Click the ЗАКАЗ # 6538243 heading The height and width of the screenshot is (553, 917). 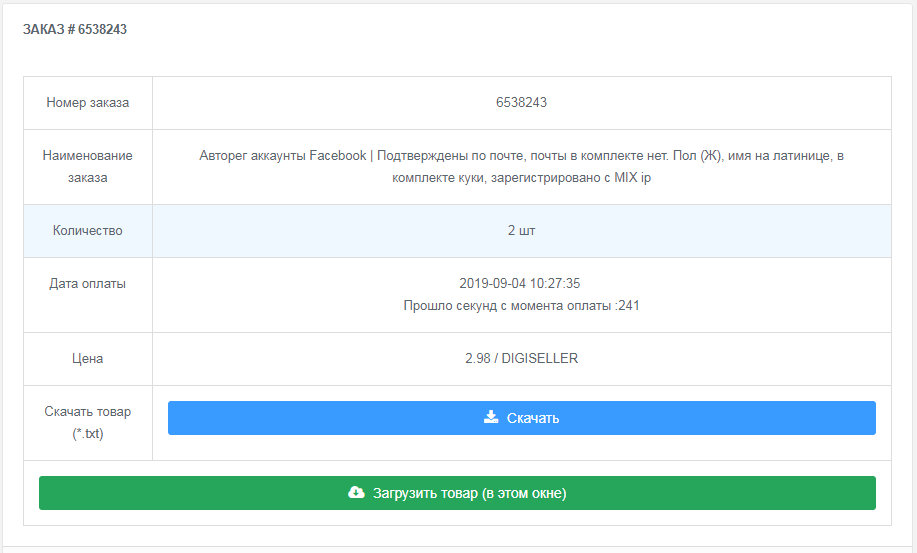click(75, 30)
